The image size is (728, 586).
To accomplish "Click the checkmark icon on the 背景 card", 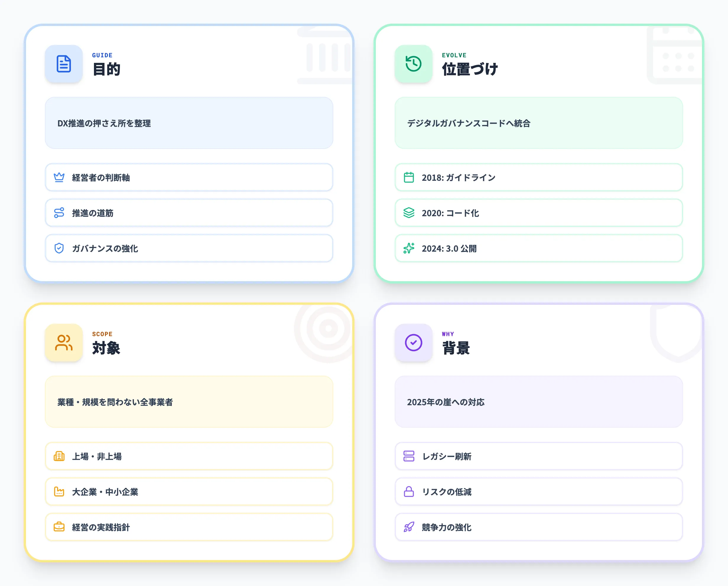I will (413, 343).
